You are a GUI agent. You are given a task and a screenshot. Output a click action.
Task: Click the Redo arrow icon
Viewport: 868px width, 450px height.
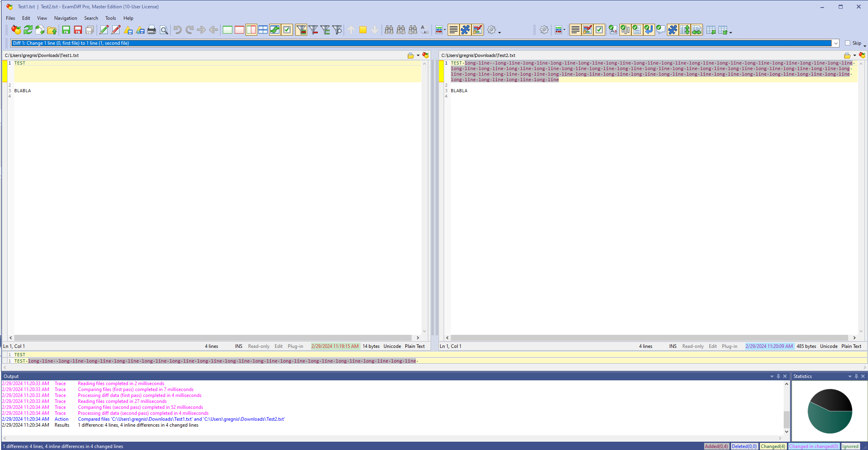pos(190,30)
